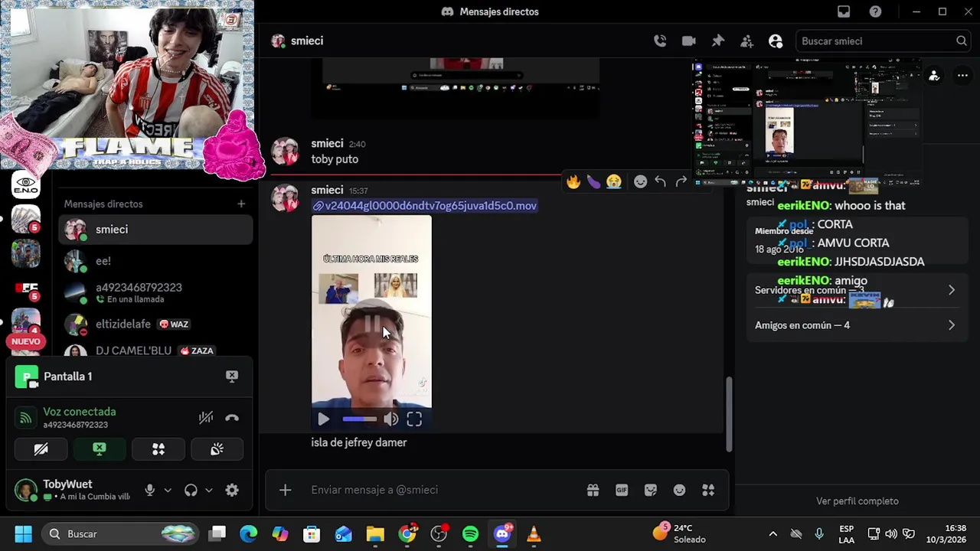Open the soundboard button
The height and width of the screenshot is (551, 980).
[217, 449]
